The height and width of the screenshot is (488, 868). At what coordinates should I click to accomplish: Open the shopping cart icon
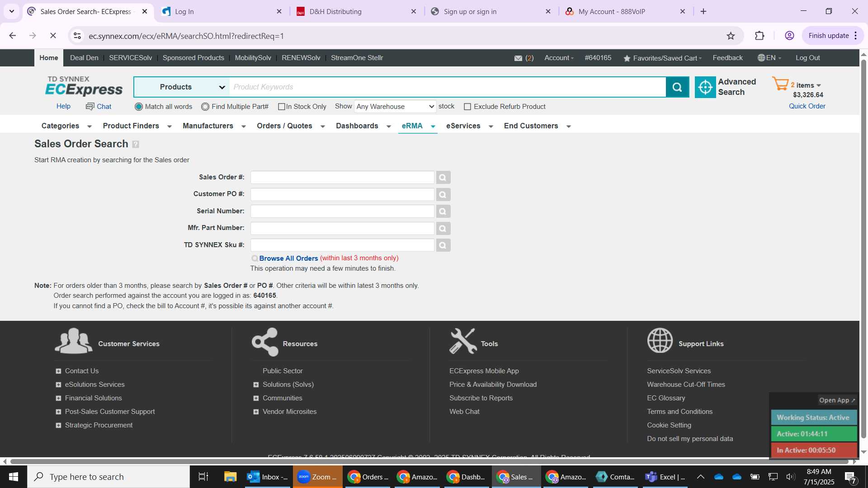click(x=780, y=84)
